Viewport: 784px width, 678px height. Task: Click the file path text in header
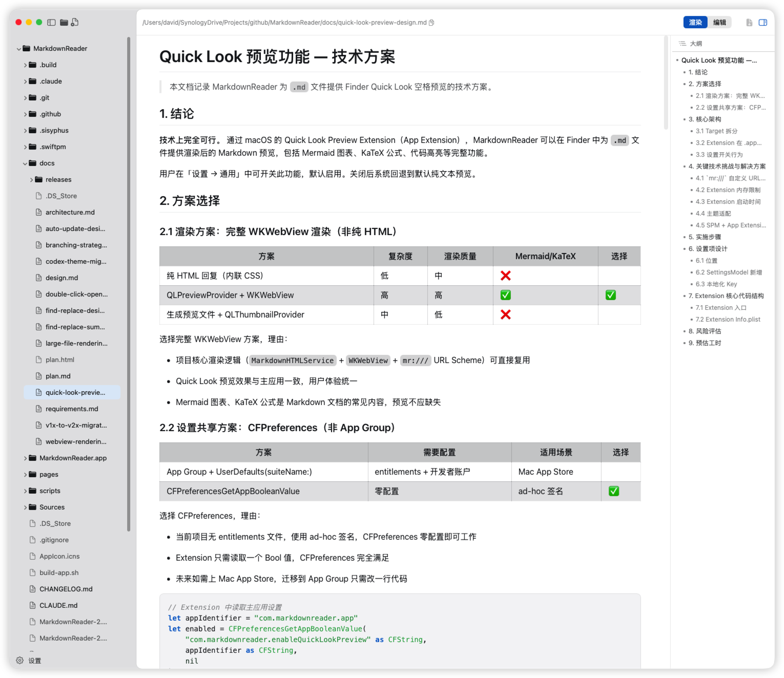[x=284, y=23]
